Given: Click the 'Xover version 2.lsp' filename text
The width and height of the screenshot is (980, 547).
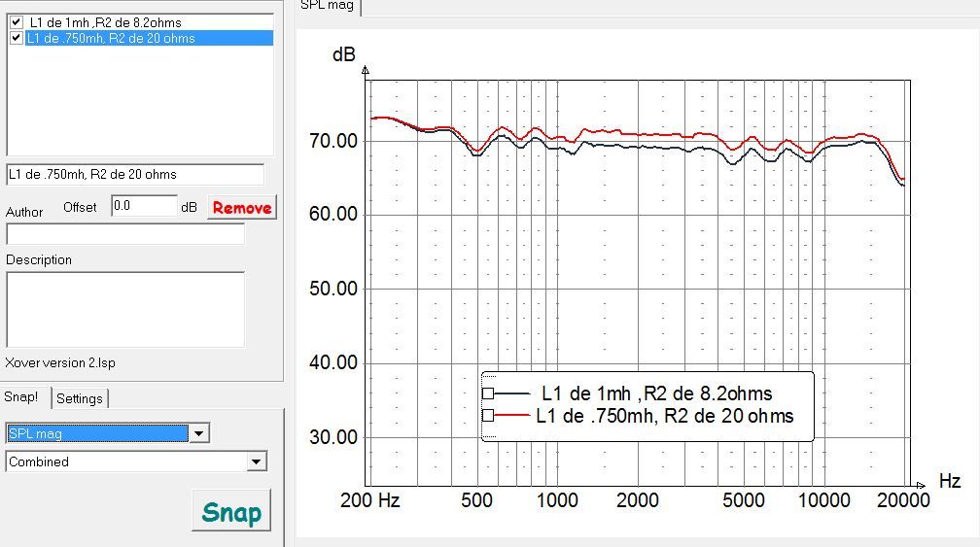Looking at the screenshot, I should point(60,362).
